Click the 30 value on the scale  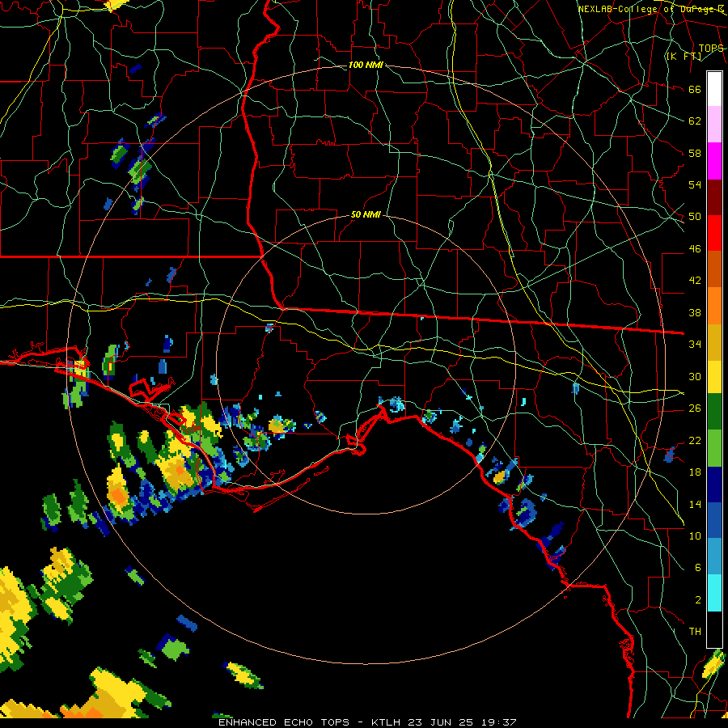695,376
